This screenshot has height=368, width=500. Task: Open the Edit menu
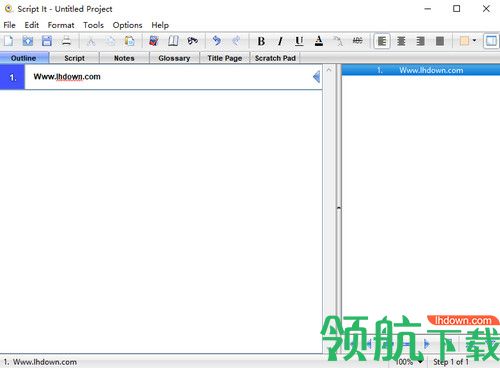pyautogui.click(x=32, y=25)
